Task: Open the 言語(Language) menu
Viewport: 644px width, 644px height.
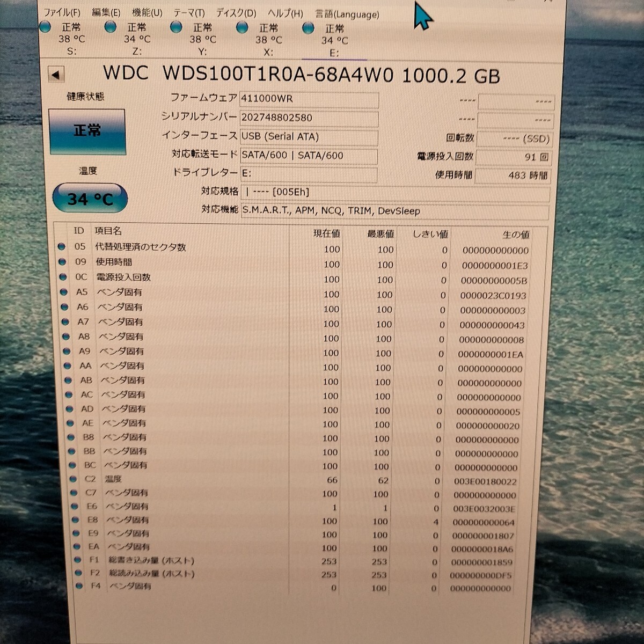Action: coord(347,14)
